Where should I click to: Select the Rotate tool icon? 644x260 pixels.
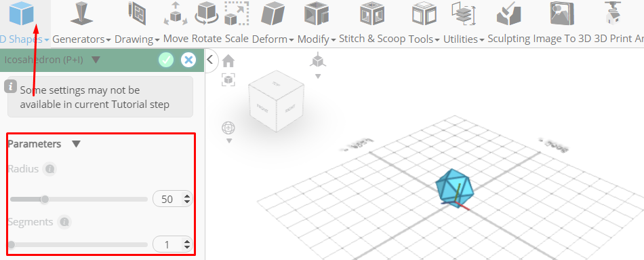(x=207, y=14)
